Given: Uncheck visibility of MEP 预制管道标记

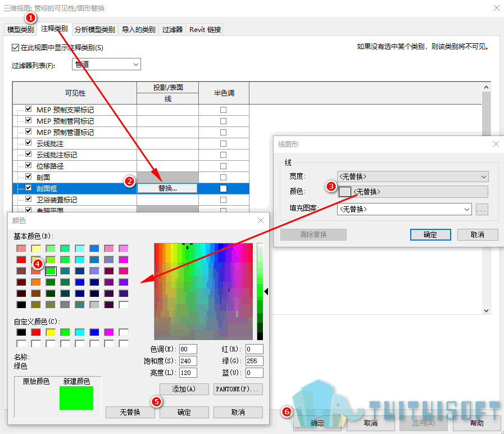Looking at the screenshot, I should tap(29, 132).
